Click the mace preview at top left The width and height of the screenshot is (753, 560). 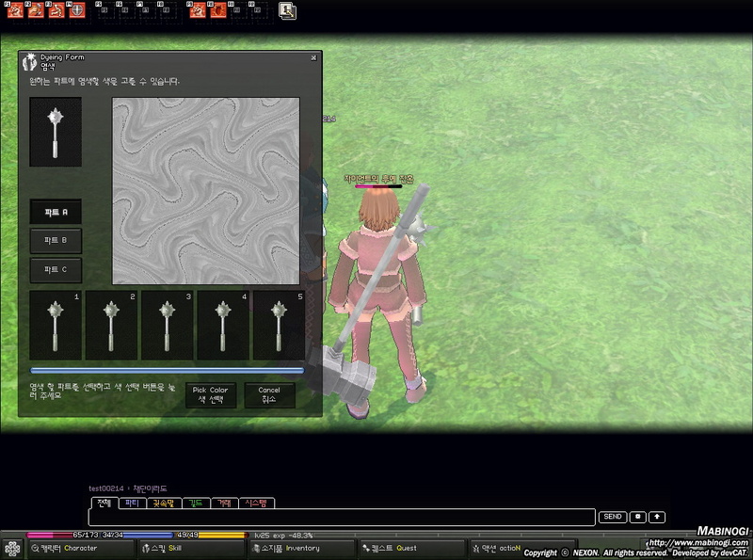coord(56,132)
